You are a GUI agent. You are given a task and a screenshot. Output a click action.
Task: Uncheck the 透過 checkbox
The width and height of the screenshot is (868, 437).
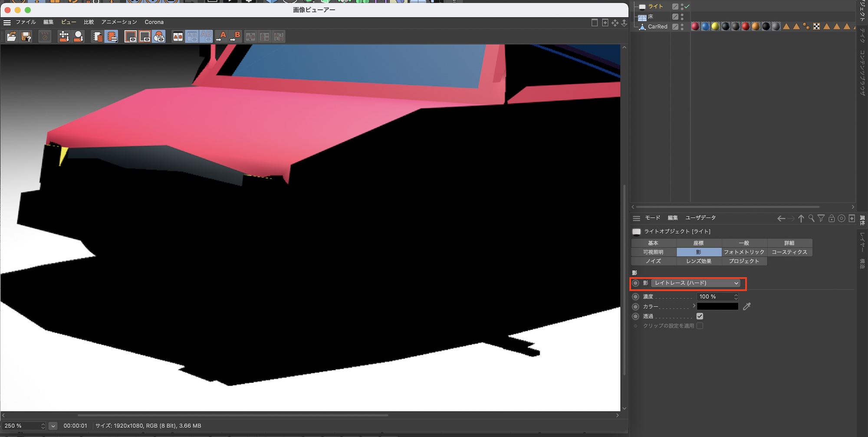click(x=700, y=316)
